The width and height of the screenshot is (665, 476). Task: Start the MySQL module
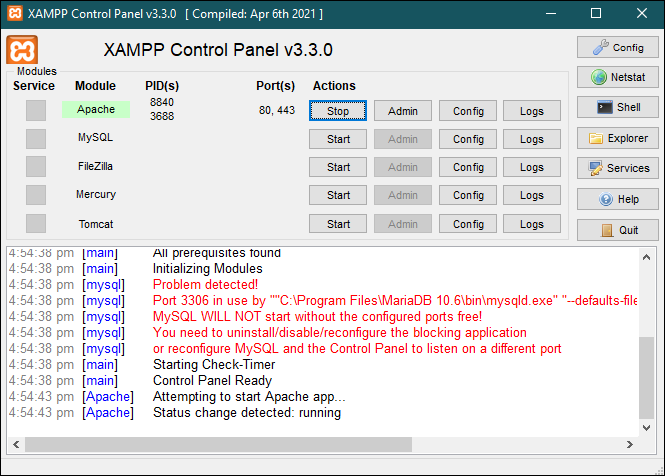(338, 139)
